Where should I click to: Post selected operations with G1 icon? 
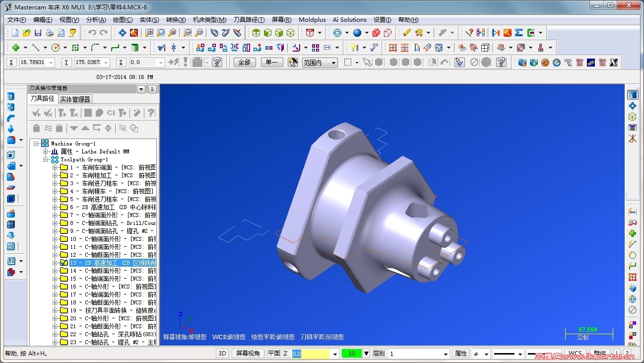coord(111,113)
